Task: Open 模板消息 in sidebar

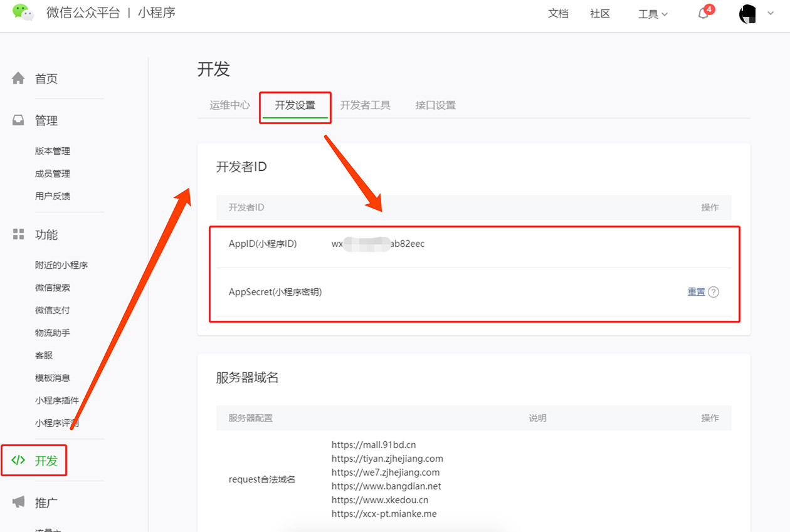Action: pos(53,378)
